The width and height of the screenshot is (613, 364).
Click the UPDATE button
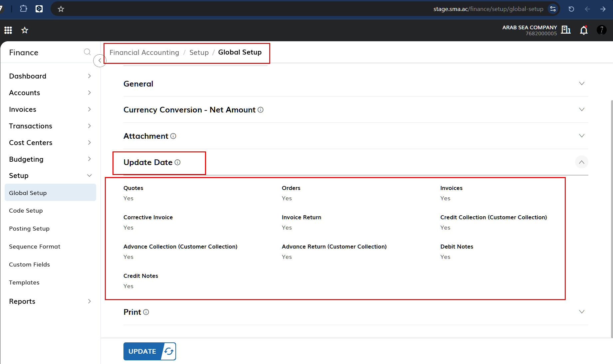pyautogui.click(x=150, y=351)
